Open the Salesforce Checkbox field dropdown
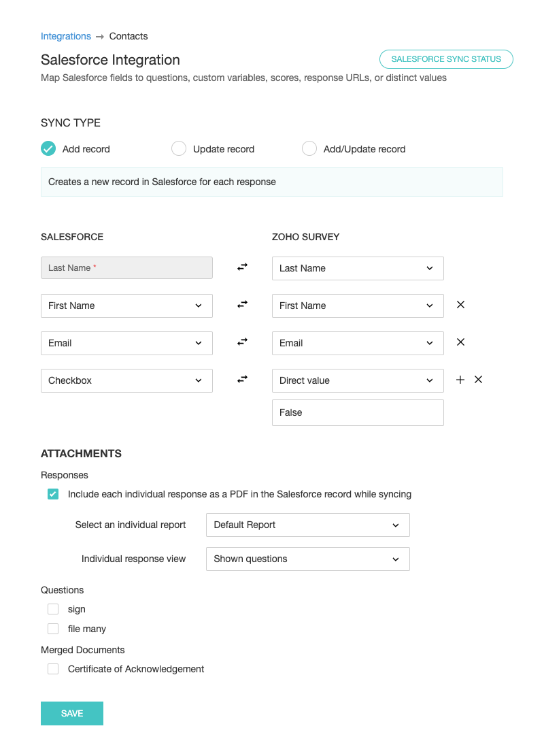 (x=126, y=380)
